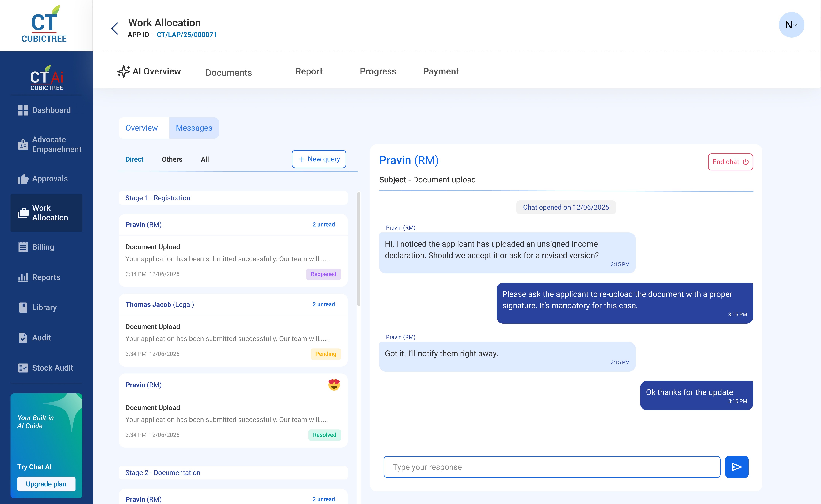The image size is (821, 504).
Task: Click the New query button
Action: [319, 159]
